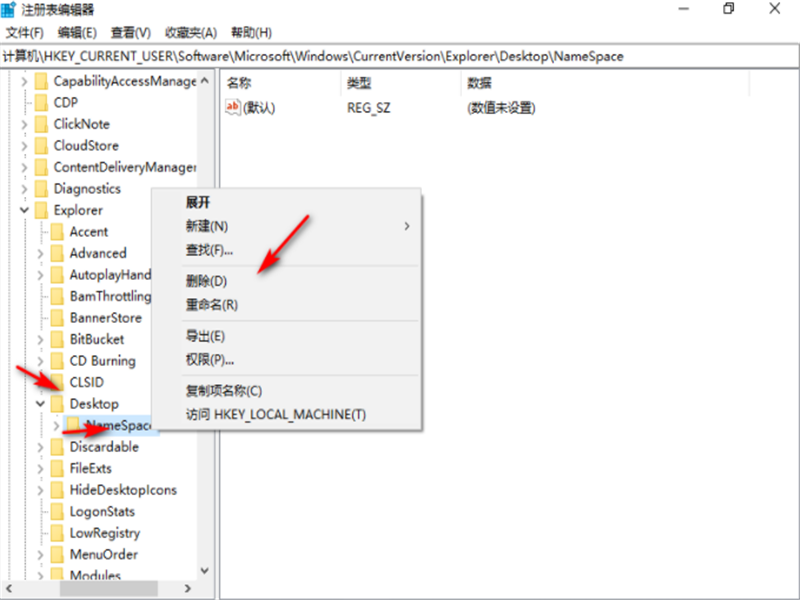The height and width of the screenshot is (600, 800).
Task: Select the Explorer folder icon
Action: [42, 210]
